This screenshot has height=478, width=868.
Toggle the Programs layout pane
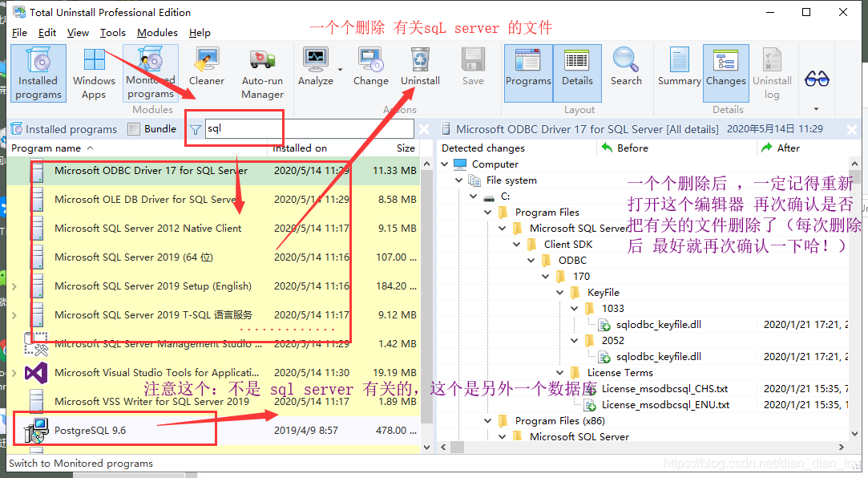click(x=528, y=74)
